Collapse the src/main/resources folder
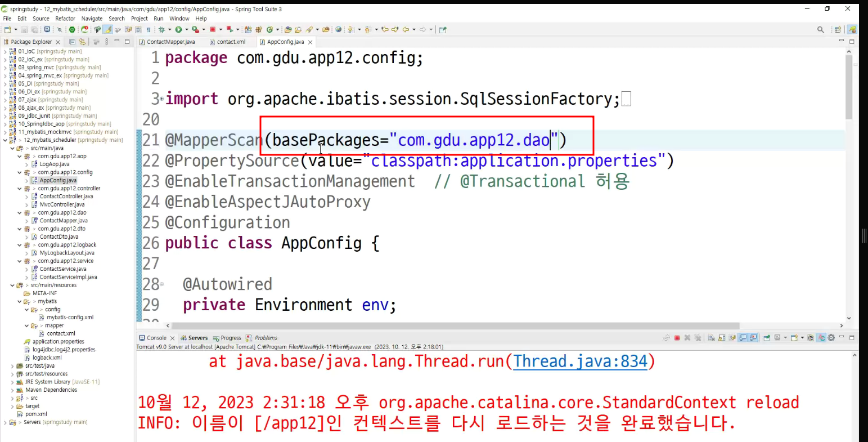The height and width of the screenshot is (442, 868). [x=12, y=285]
